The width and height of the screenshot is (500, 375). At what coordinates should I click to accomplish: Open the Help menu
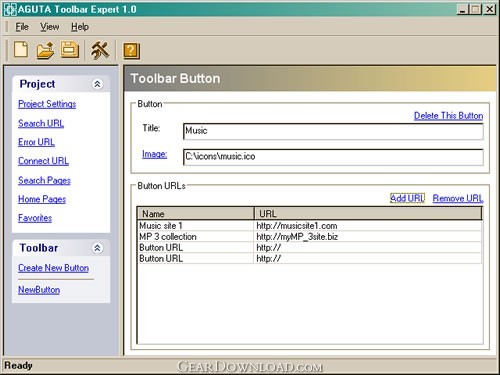coord(80,27)
